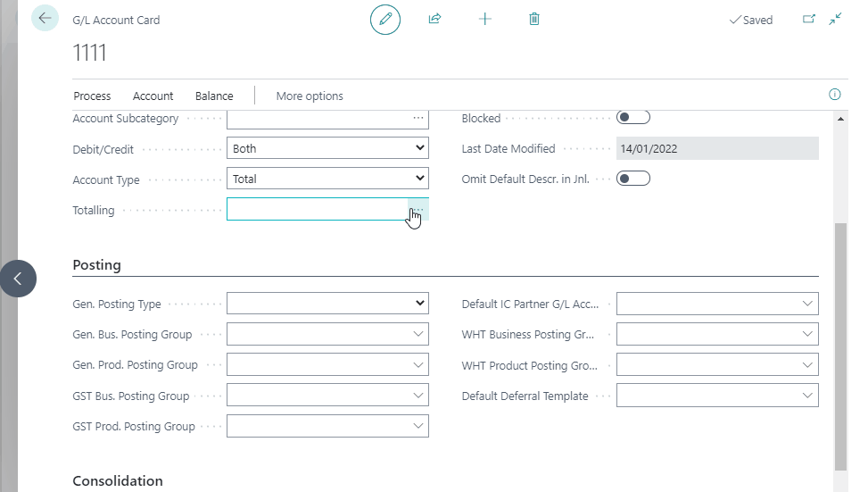The image size is (868, 492).
Task: Click the collapse page arrows icon
Action: point(835,19)
